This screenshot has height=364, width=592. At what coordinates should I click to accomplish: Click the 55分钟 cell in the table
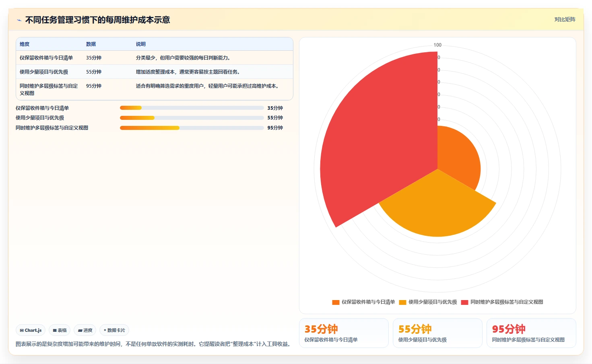pyautogui.click(x=94, y=72)
